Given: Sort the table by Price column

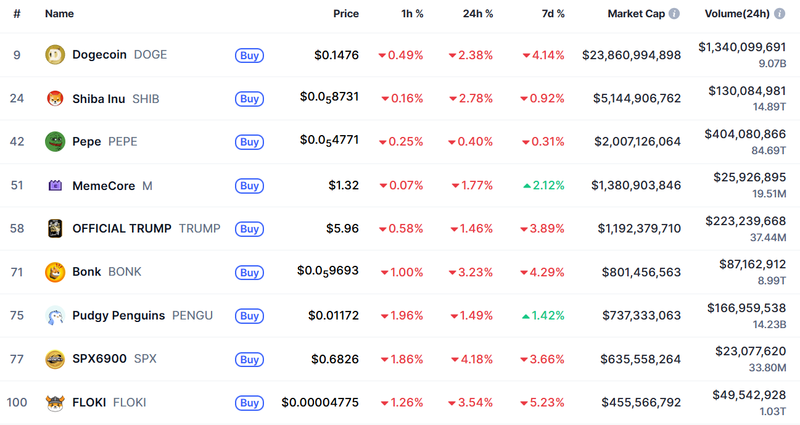Looking at the screenshot, I should tap(346, 15).
